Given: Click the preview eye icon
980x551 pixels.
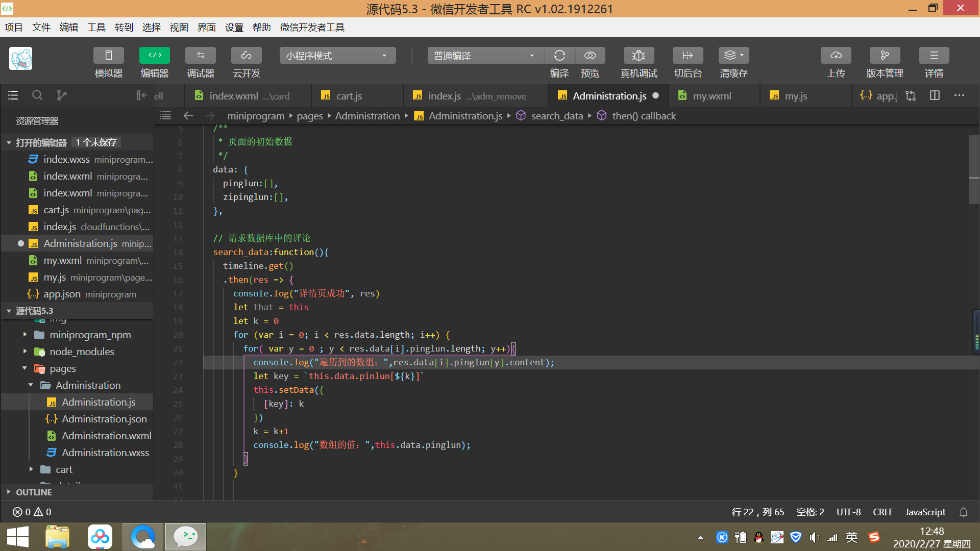Looking at the screenshot, I should click(x=590, y=56).
